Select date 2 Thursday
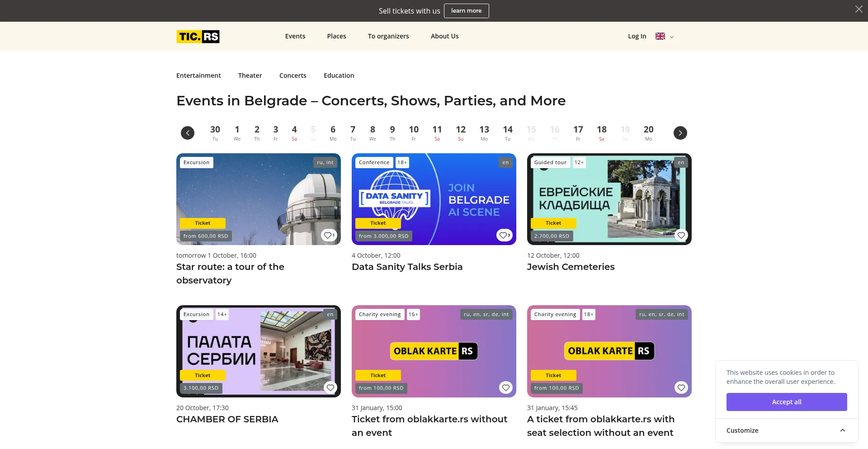This screenshot has width=868, height=449. pyautogui.click(x=257, y=133)
